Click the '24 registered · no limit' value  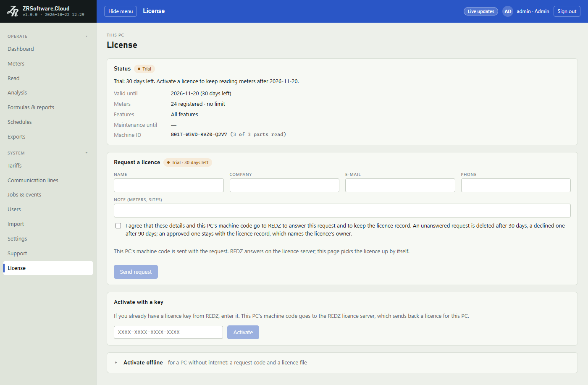[198, 104]
